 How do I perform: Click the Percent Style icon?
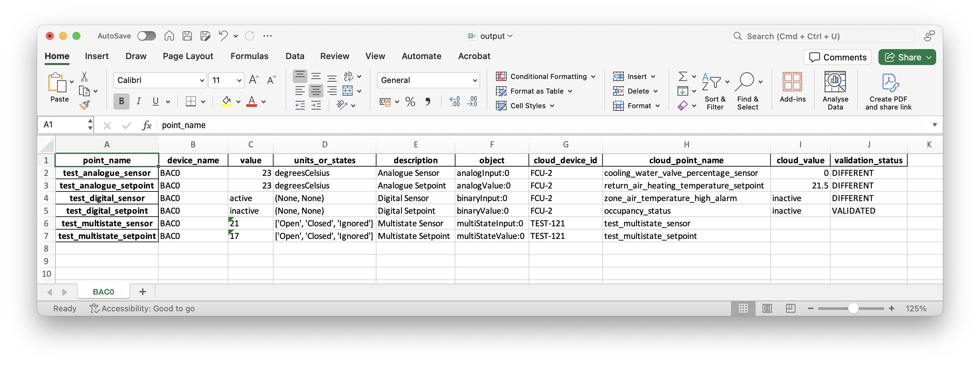410,102
